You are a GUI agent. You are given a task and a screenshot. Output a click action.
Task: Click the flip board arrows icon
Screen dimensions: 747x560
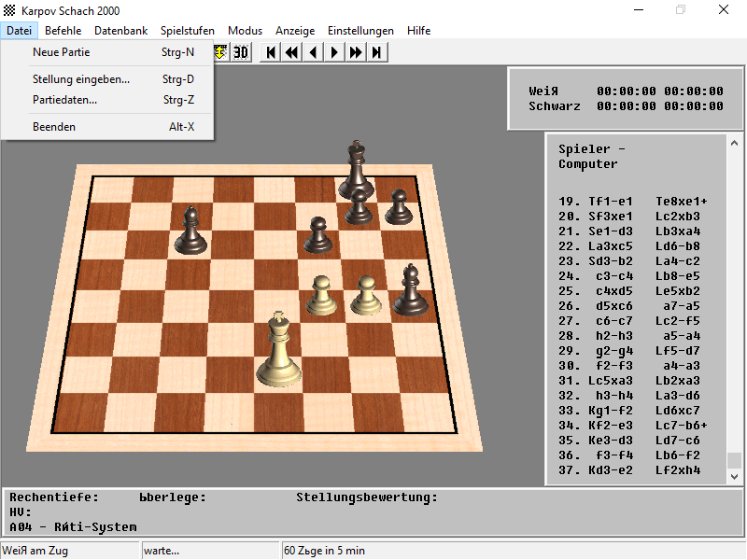coord(220,52)
